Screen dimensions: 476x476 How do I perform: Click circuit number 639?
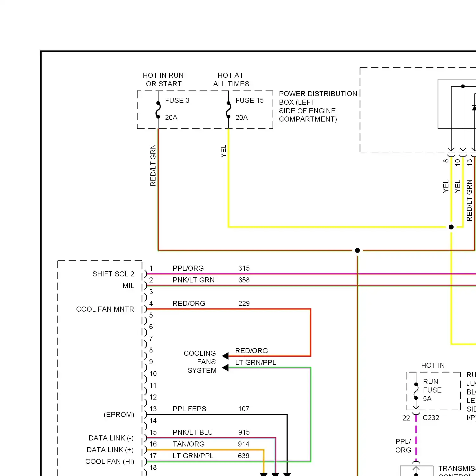pyautogui.click(x=244, y=456)
